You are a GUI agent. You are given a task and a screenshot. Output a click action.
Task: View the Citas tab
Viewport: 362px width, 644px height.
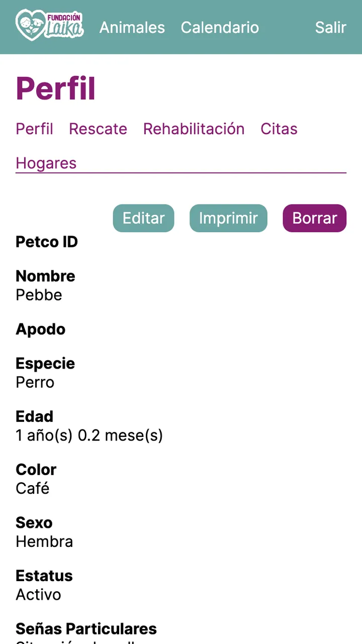click(x=279, y=129)
